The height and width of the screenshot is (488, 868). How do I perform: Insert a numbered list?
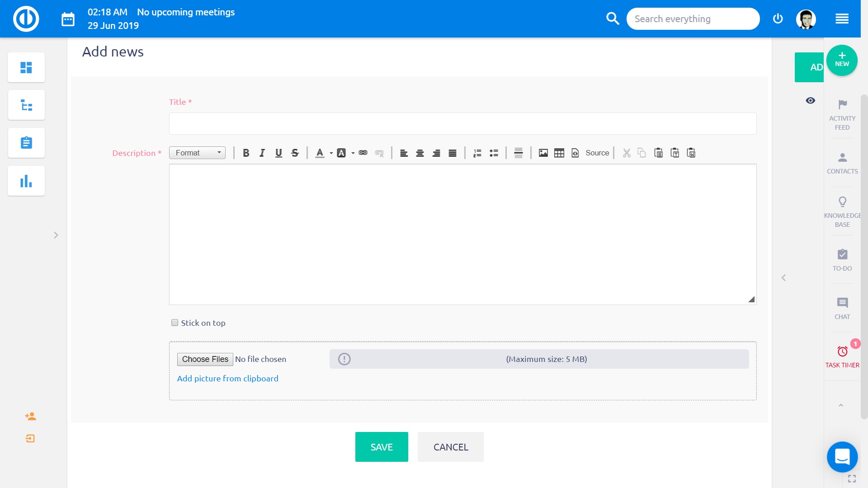click(477, 153)
